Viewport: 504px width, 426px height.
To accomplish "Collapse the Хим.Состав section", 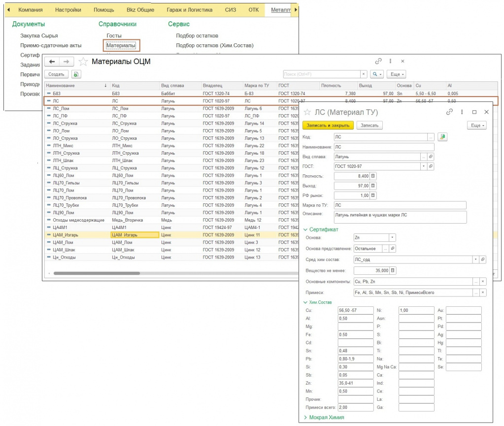I will [x=318, y=302].
